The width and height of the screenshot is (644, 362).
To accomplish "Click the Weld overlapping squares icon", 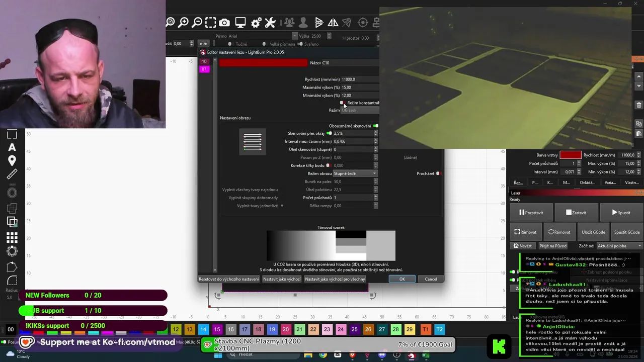I will click(x=12, y=207).
